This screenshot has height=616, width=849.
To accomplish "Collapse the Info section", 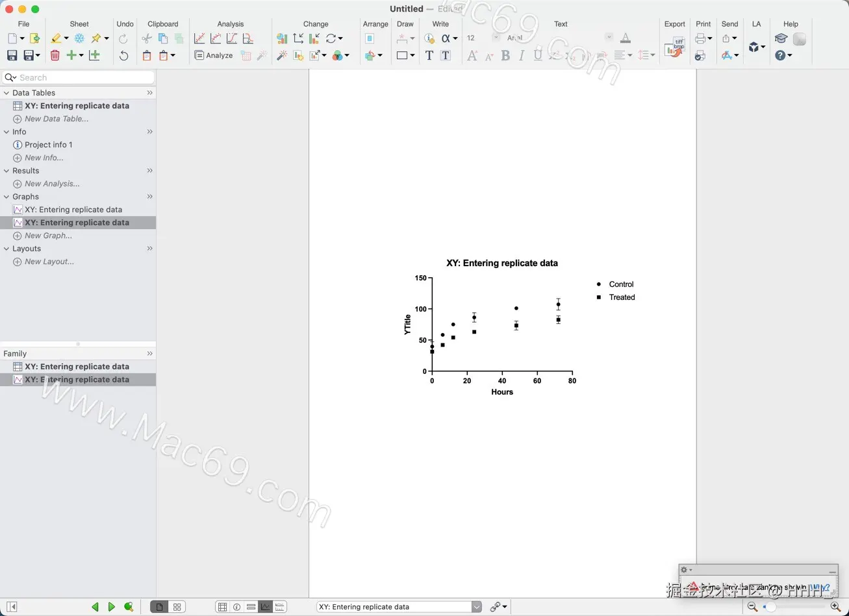I will click(6, 132).
